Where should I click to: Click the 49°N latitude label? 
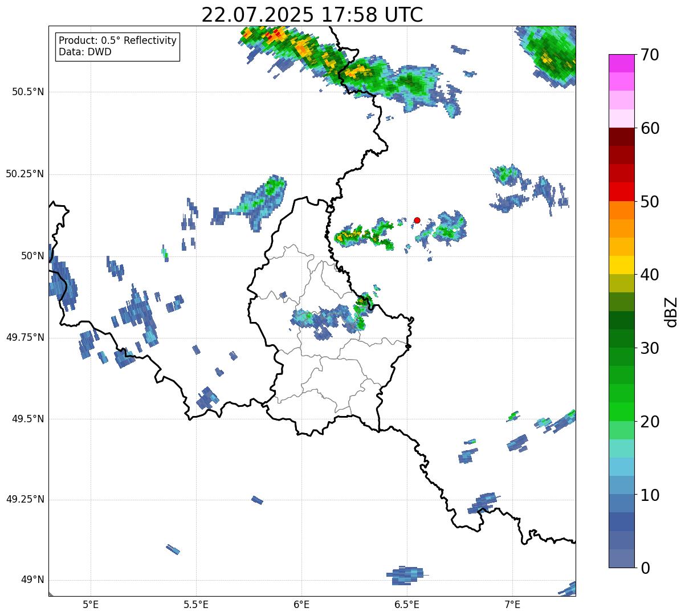(x=32, y=580)
